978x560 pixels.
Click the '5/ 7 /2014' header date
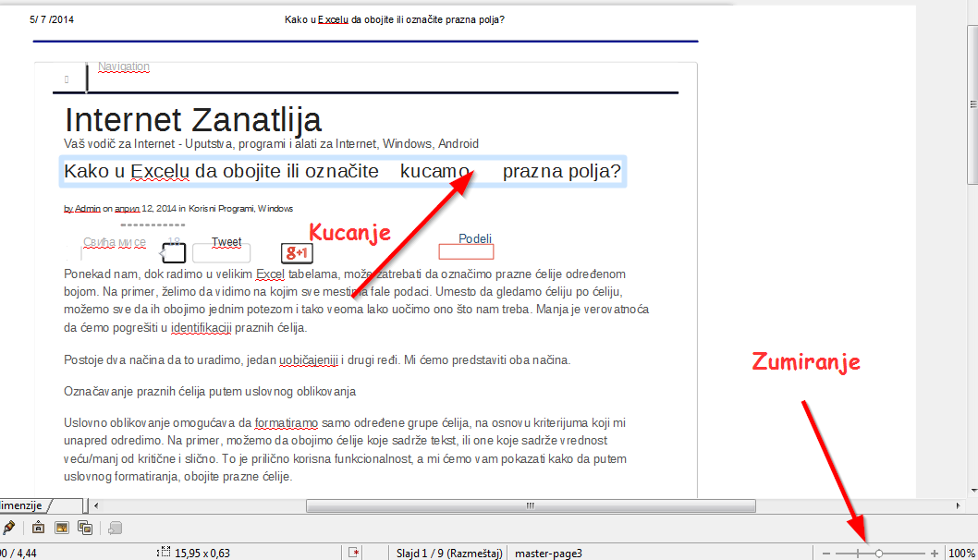(52, 20)
